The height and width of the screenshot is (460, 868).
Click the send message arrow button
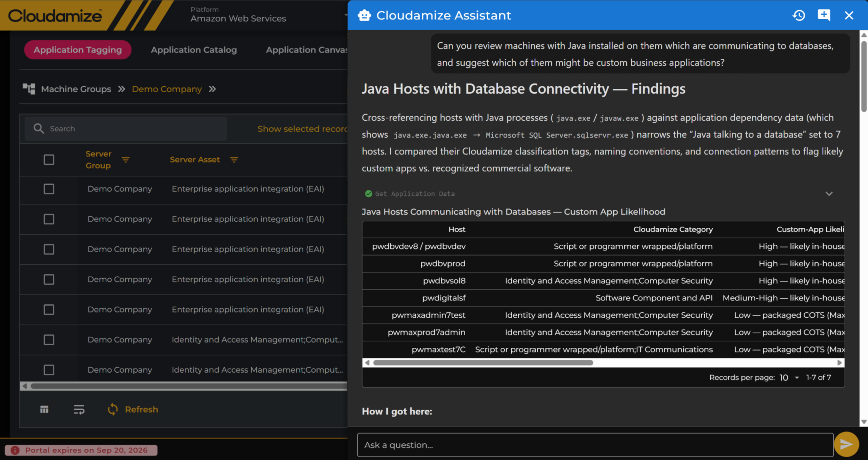pos(846,444)
